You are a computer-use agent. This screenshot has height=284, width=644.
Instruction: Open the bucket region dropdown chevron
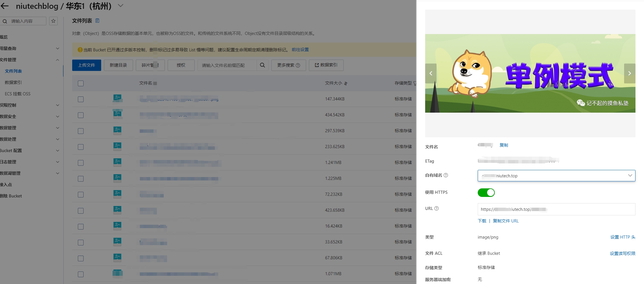pyautogui.click(x=121, y=6)
